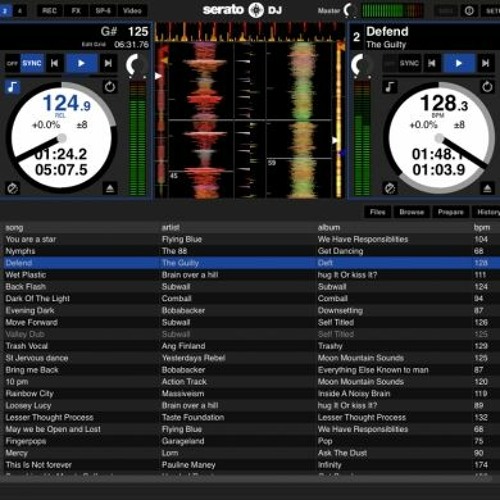The image size is (500, 500).
Task: Click the censor icon on the 124.9 BPM deck
Action: click(12, 188)
